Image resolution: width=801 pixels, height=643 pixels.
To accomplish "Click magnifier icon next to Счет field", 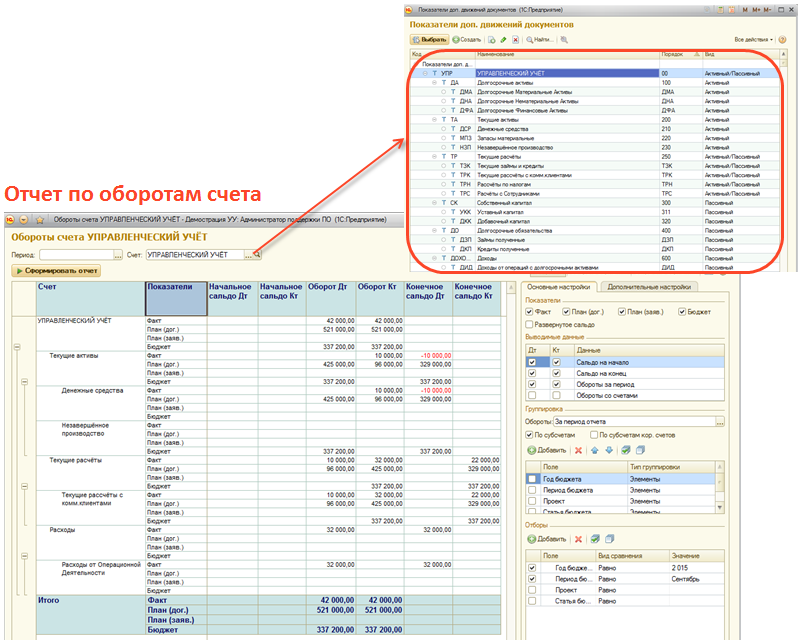I will pyautogui.click(x=257, y=255).
